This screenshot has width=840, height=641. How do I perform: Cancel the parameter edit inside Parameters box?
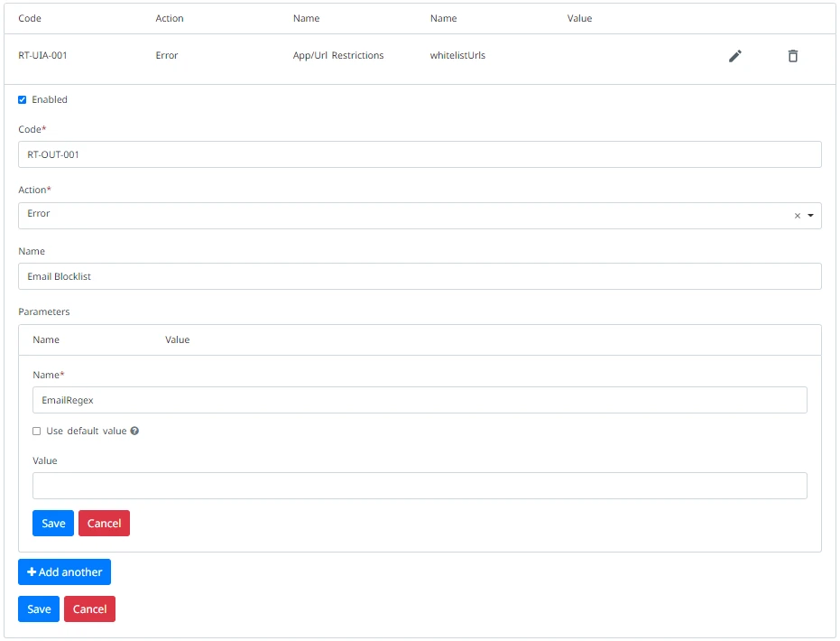pos(104,524)
